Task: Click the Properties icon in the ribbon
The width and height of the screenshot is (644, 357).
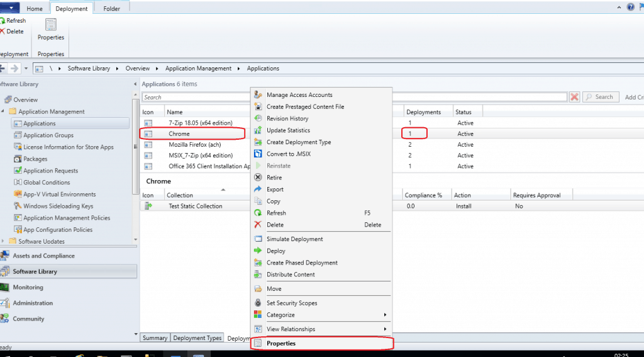Action: [51, 25]
